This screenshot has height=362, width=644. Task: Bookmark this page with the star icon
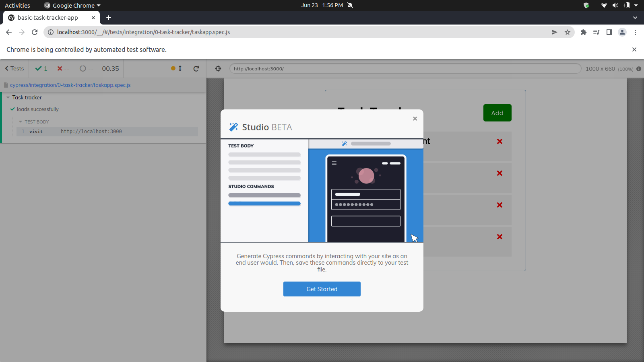click(x=568, y=32)
